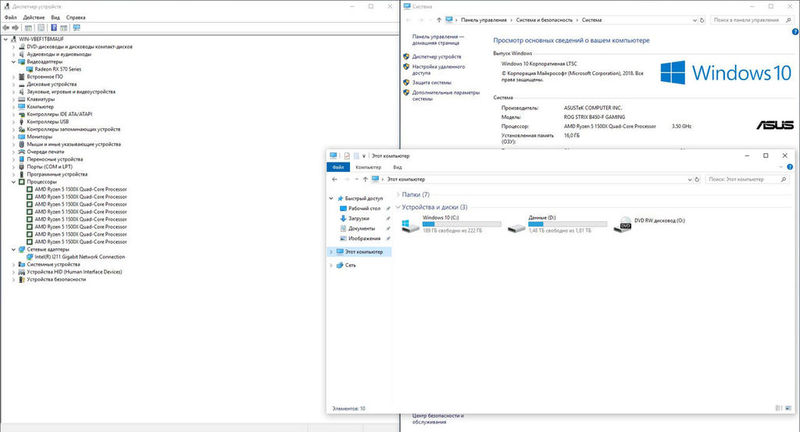Open Настройка удаленного доступа link
The width and height of the screenshot is (800, 432).
click(438, 69)
